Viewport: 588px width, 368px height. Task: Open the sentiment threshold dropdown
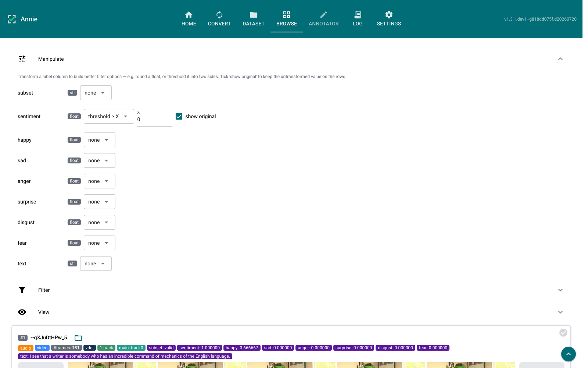[x=109, y=116]
